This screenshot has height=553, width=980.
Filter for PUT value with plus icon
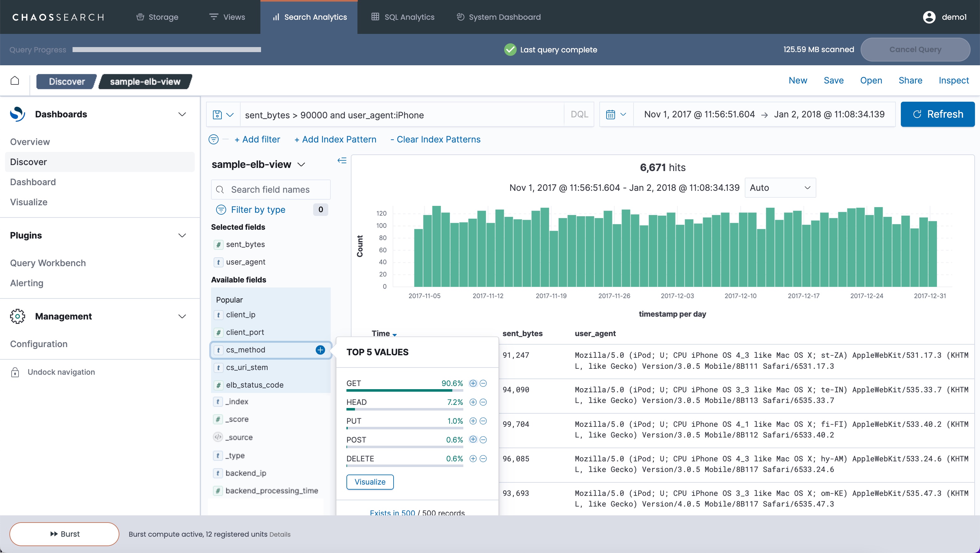473,421
